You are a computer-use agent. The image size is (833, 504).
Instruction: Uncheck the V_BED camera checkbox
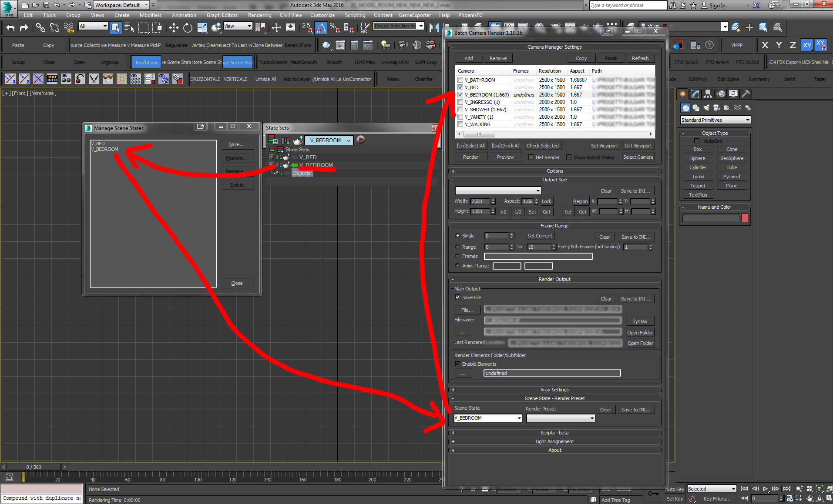(460, 87)
